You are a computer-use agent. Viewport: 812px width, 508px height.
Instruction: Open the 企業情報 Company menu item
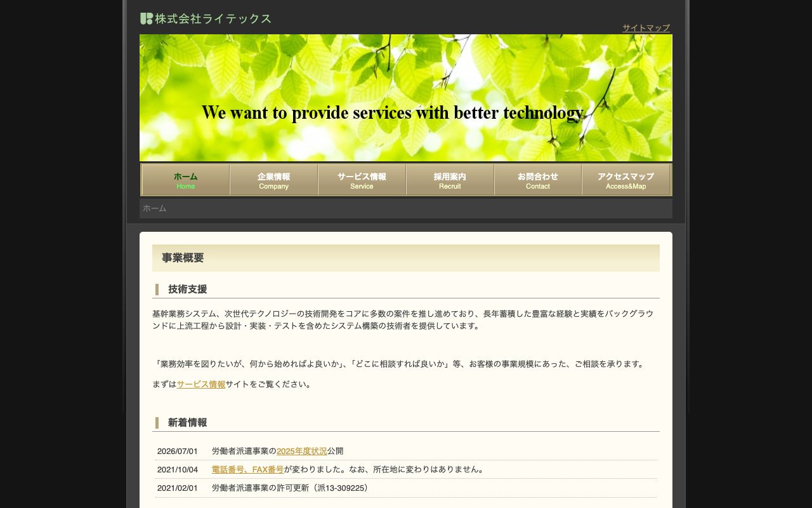coord(274,180)
